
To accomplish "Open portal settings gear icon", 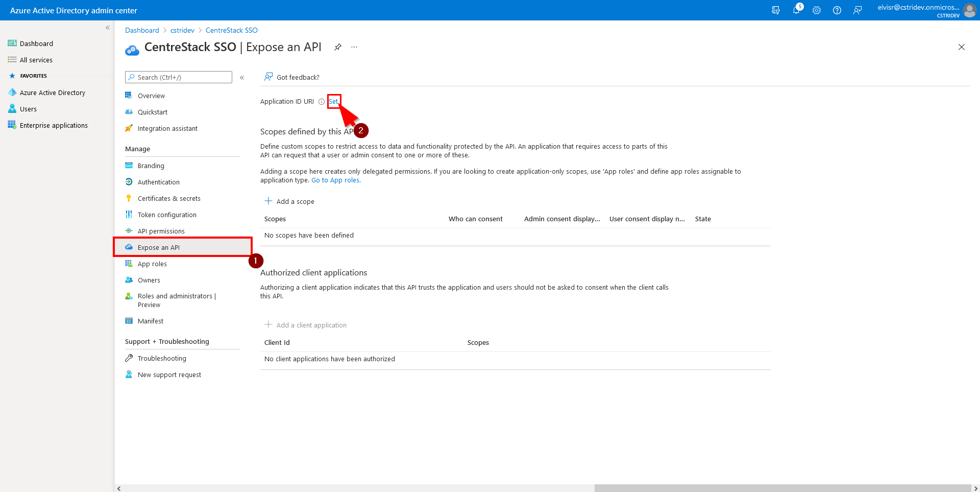I will pyautogui.click(x=817, y=10).
